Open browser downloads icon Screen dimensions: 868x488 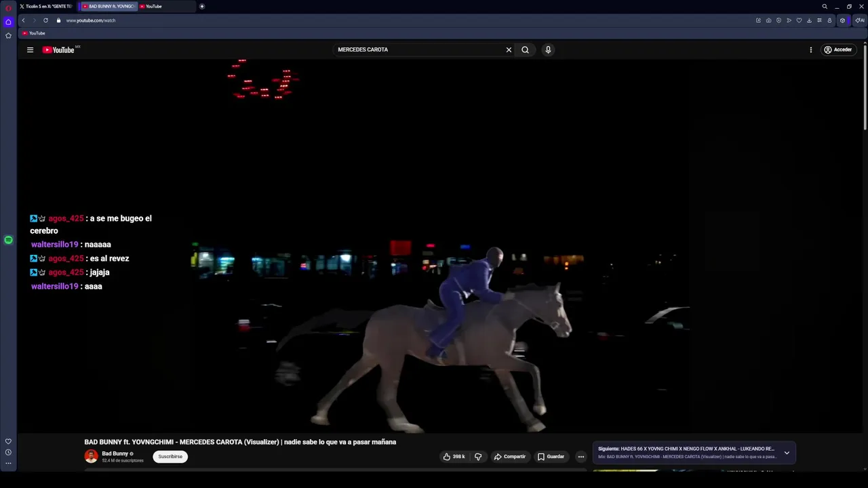809,20
